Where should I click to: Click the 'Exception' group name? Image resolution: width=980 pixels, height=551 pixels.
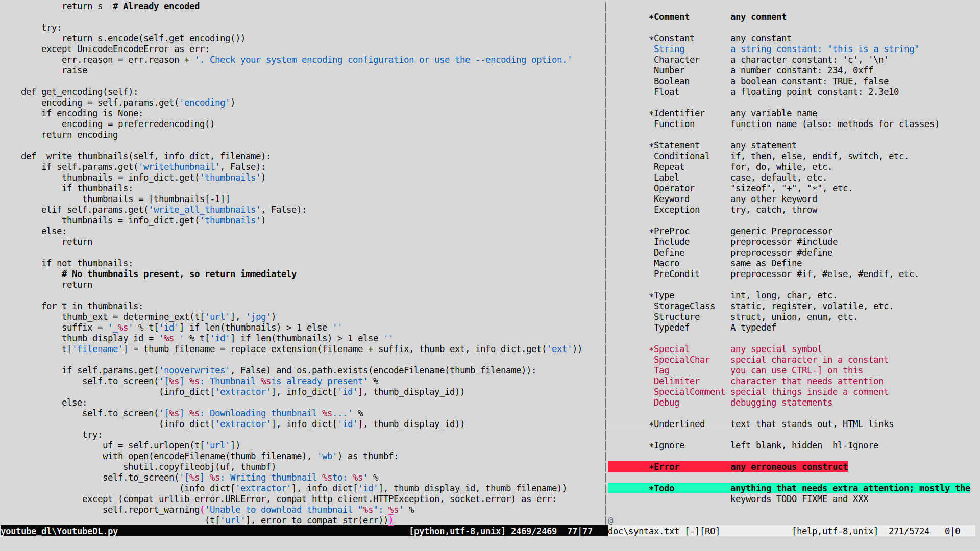point(677,210)
